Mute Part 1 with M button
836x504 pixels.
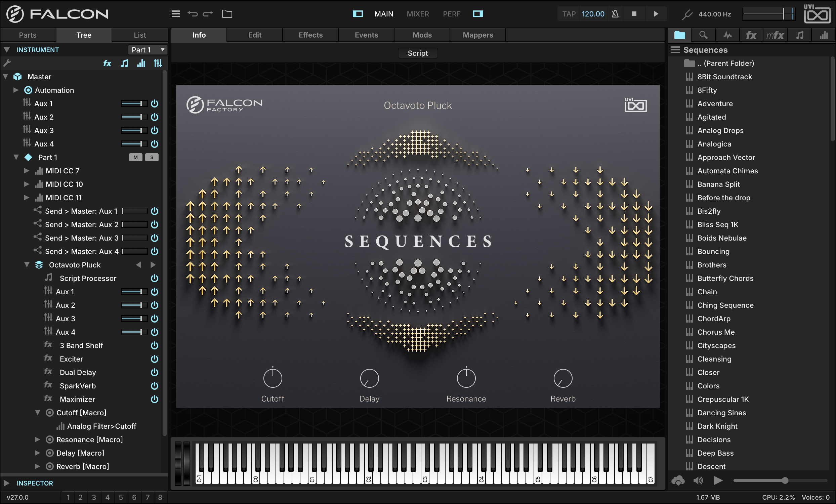pos(135,157)
